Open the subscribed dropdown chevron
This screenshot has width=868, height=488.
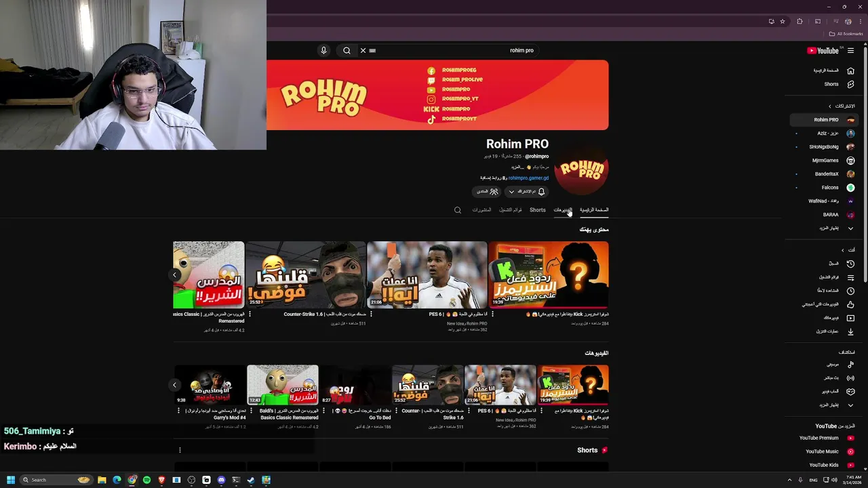[511, 191]
